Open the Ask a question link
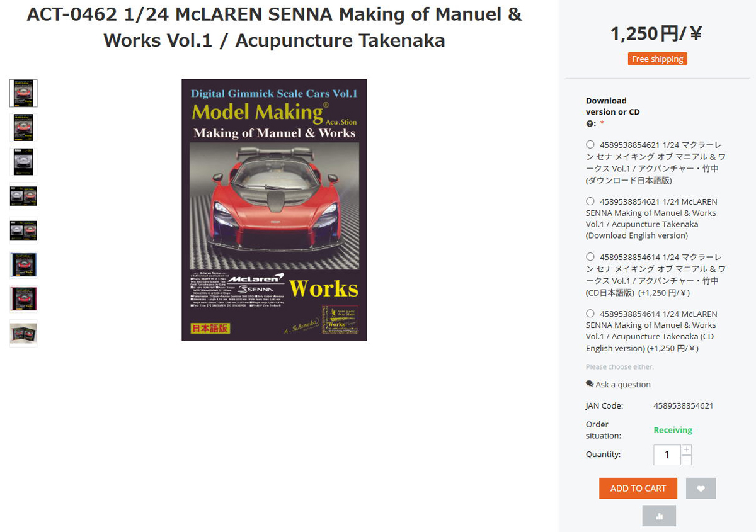The width and height of the screenshot is (756, 532). 623,385
